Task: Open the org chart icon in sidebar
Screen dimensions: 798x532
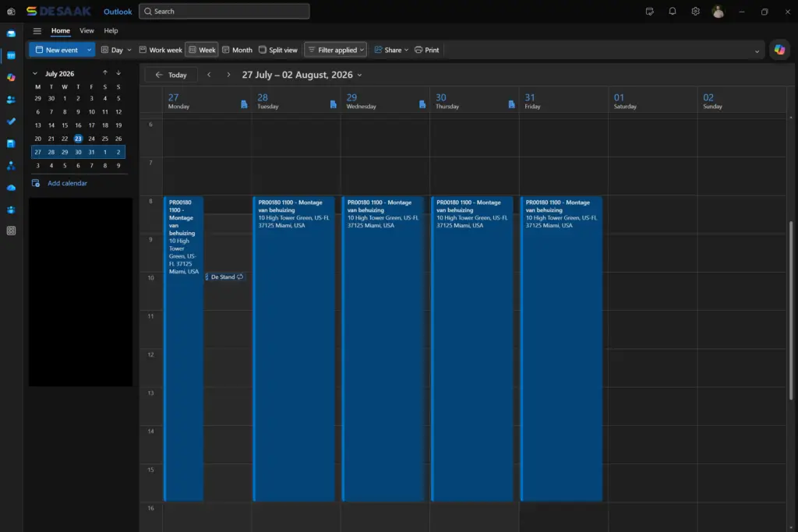Action: pos(11,166)
